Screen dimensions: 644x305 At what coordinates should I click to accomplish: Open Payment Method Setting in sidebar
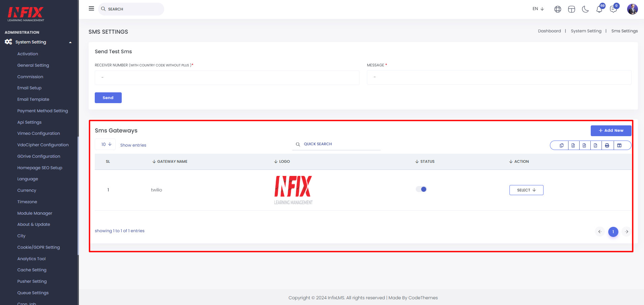click(42, 111)
